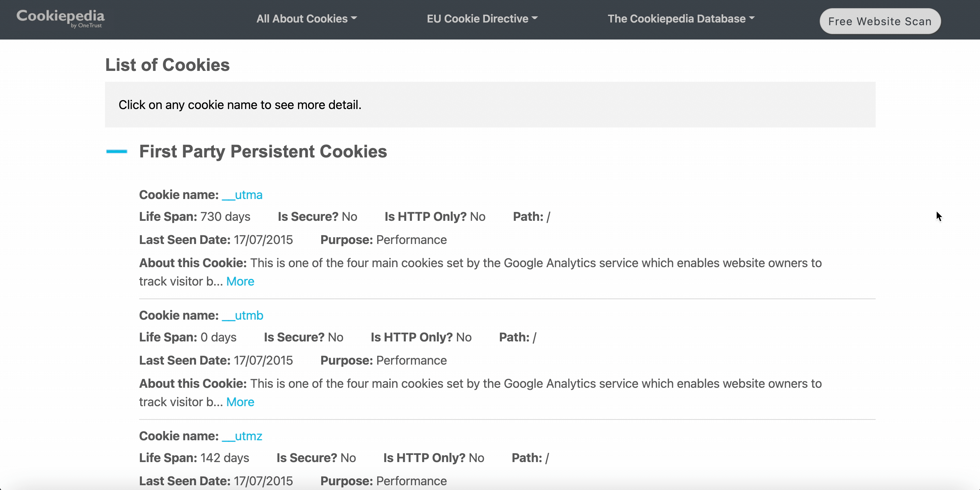
Task: Toggle the First Party Persistent Cookies heading
Action: tap(263, 151)
